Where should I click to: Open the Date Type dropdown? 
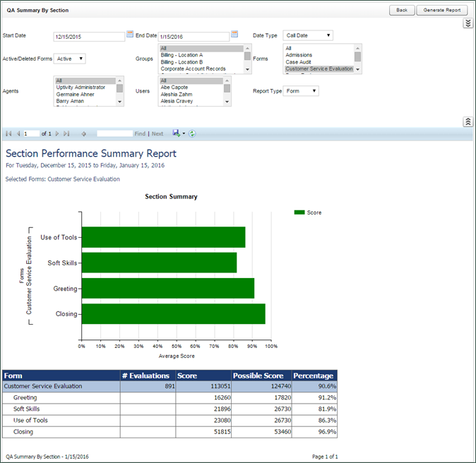coord(307,35)
